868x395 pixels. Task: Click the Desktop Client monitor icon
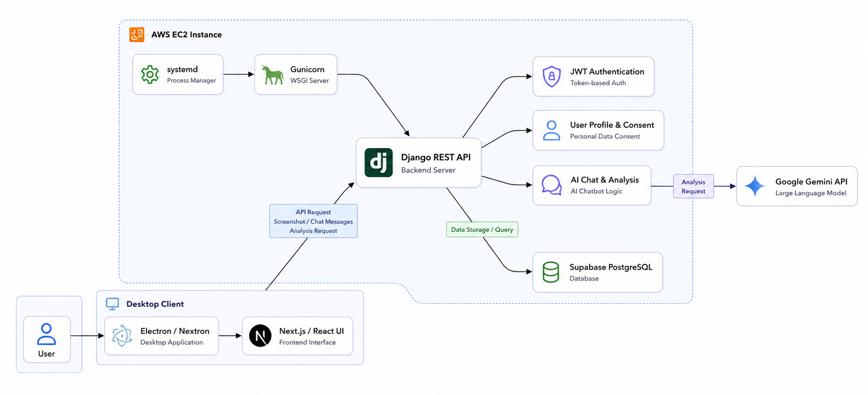click(x=112, y=304)
